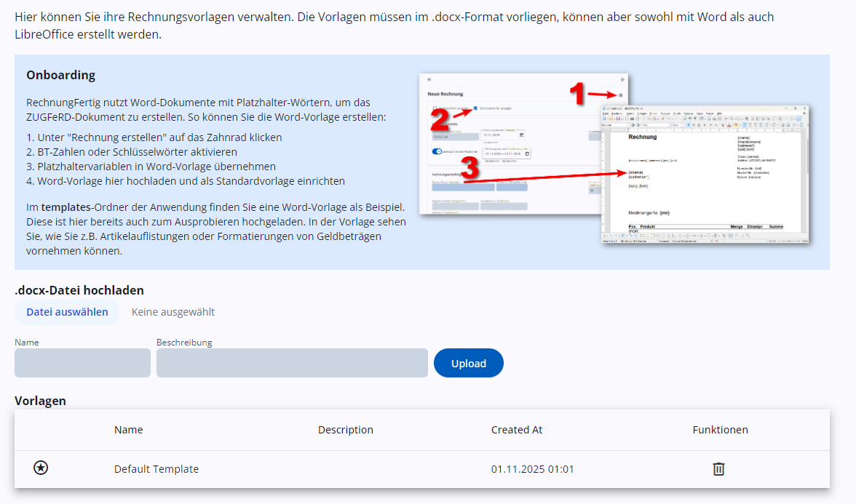This screenshot has height=504, width=856.
Task: Click the 01.11.2025 01:01 creation date cell
Action: (x=532, y=469)
